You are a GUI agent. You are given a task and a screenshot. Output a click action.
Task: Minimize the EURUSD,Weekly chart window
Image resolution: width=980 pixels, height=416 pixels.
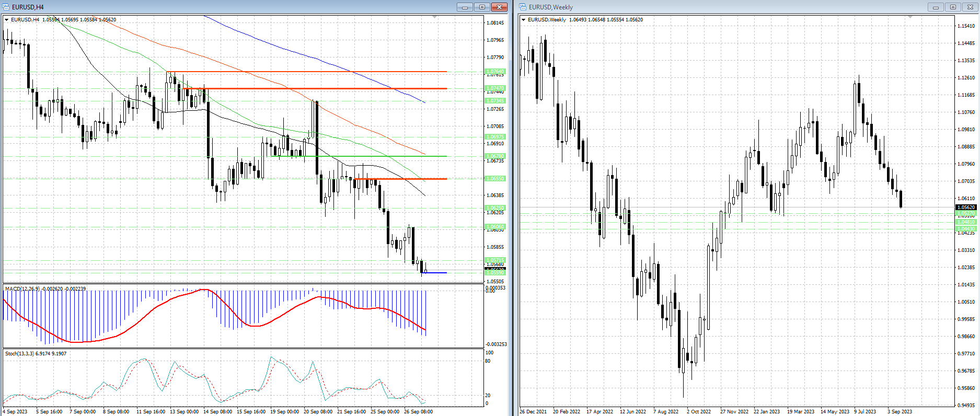(936, 7)
